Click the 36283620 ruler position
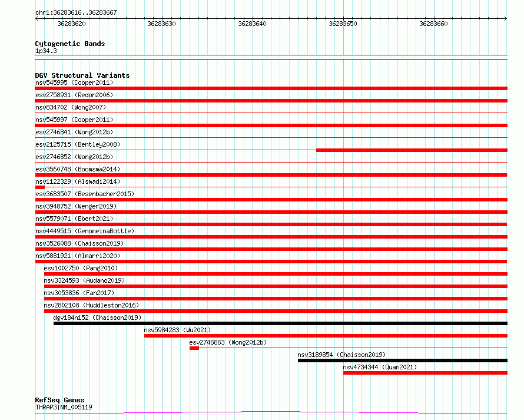 coord(71,24)
